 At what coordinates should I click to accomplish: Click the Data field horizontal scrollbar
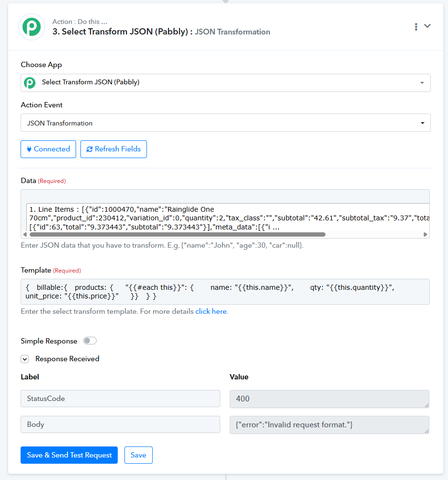[x=178, y=234]
